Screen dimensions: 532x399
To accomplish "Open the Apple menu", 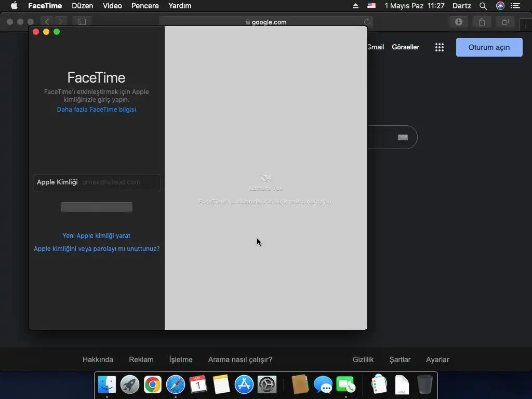I will tap(14, 6).
